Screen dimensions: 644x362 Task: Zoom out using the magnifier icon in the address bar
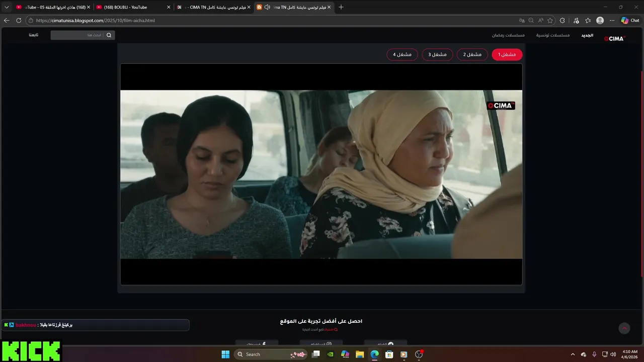point(531,21)
